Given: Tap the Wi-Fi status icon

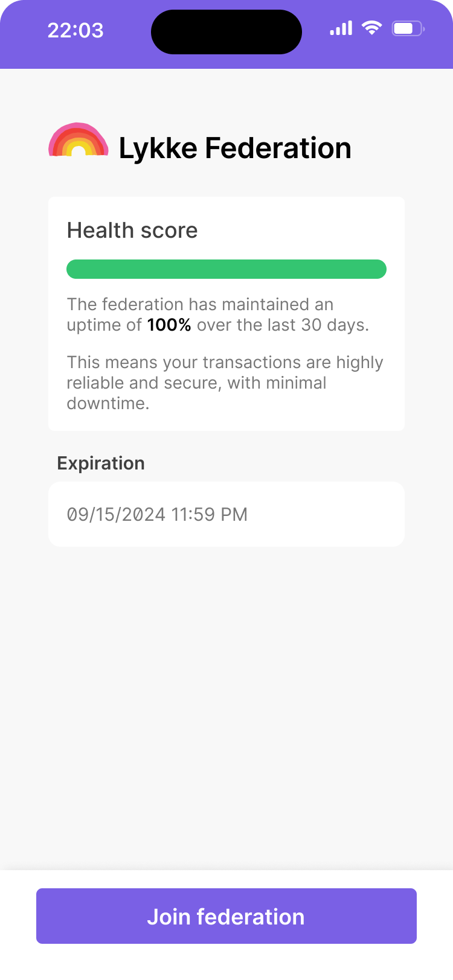Looking at the screenshot, I should pos(371,28).
